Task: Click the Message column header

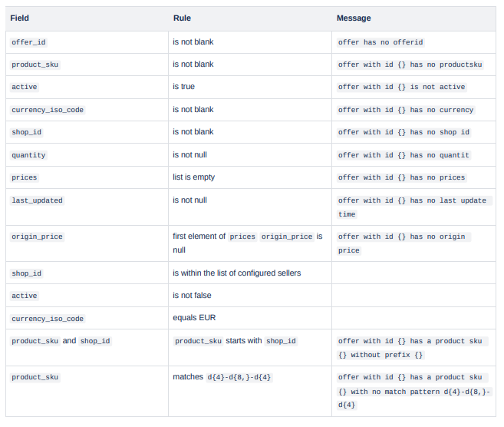Action: click(354, 18)
